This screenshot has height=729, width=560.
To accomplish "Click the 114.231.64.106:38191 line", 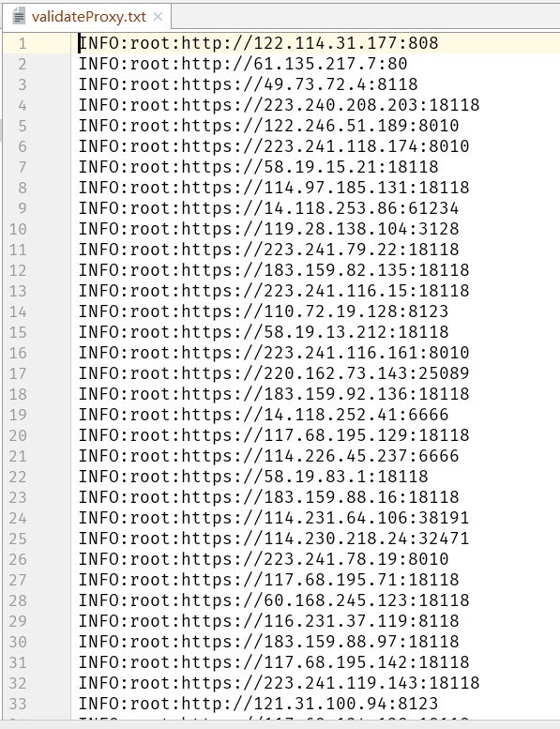I will pos(274,518).
